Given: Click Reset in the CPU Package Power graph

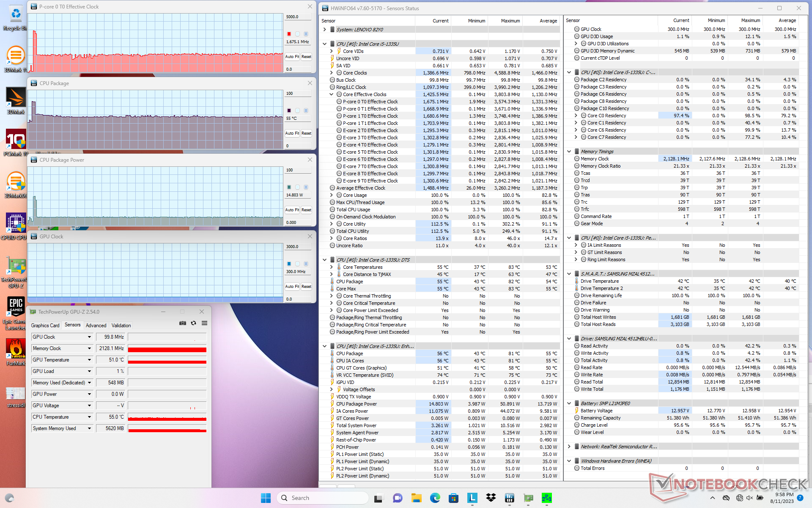Looking at the screenshot, I should (306, 210).
